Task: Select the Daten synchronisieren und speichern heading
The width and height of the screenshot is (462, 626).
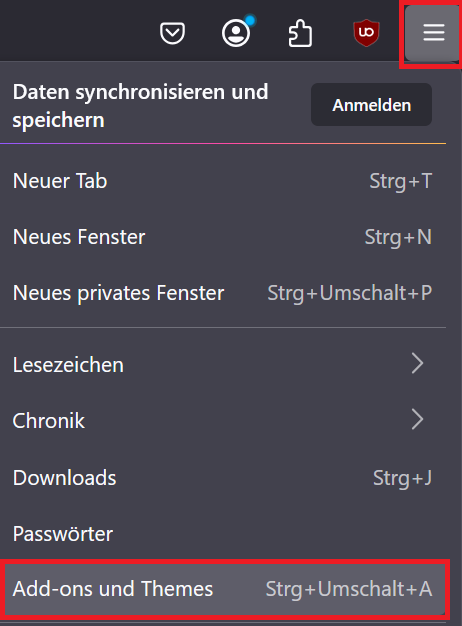Action: point(140,105)
